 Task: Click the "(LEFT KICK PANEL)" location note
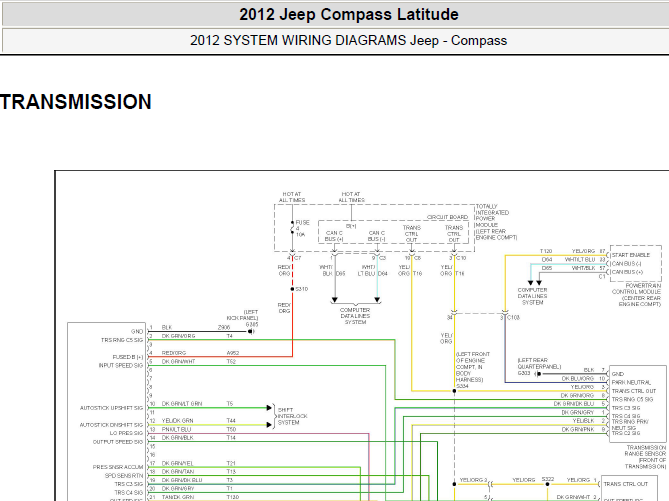tap(242, 315)
